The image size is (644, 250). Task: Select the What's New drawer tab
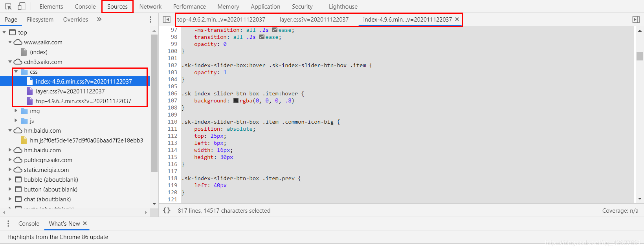tap(64, 224)
